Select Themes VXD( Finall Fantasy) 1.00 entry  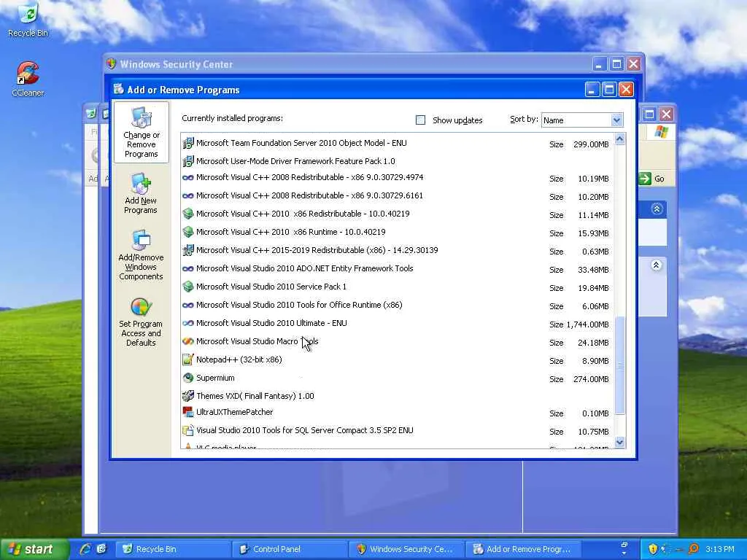pyautogui.click(x=398, y=396)
